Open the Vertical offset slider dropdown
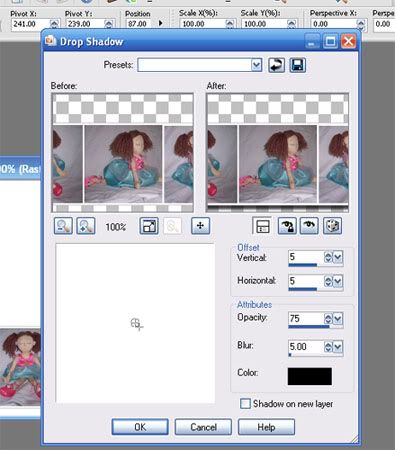Viewport: 395px width, 450px height. point(338,257)
